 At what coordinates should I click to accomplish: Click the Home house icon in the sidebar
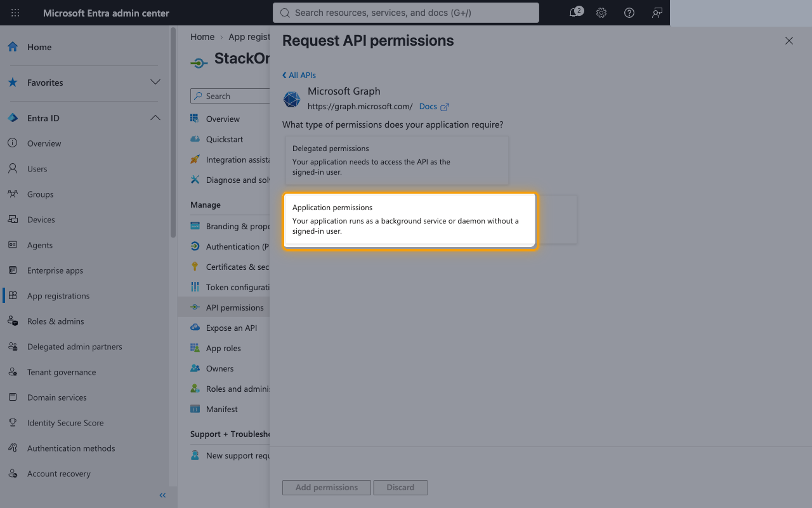click(13, 47)
